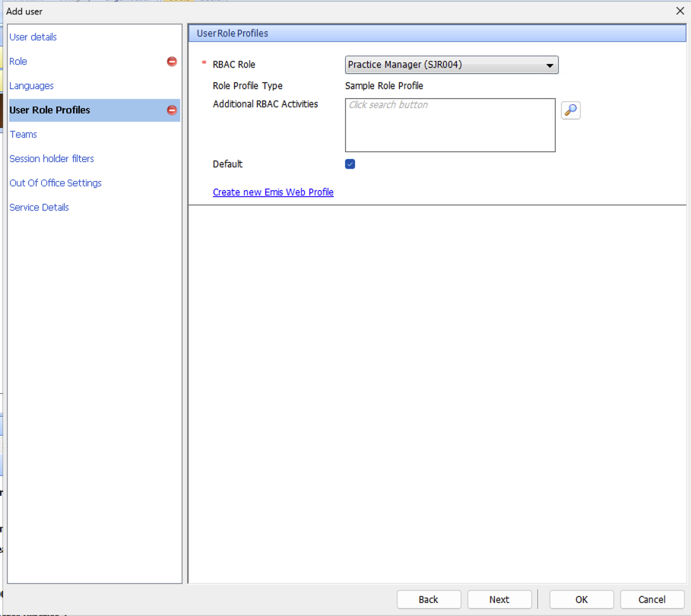Click the red error icon beside Role
The width and height of the screenshot is (691, 616).
[x=172, y=62]
